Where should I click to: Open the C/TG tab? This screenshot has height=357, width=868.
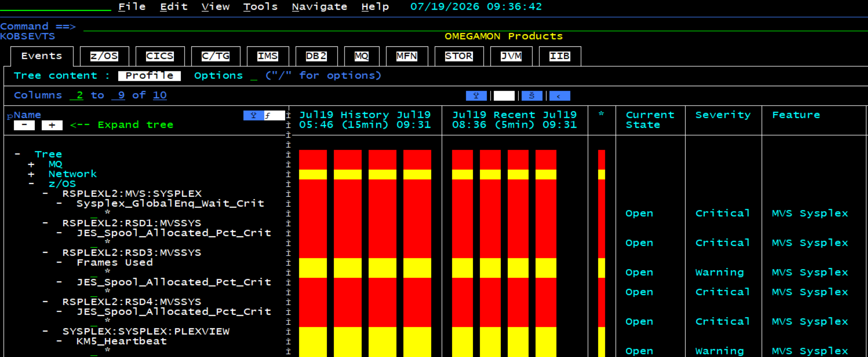click(216, 56)
